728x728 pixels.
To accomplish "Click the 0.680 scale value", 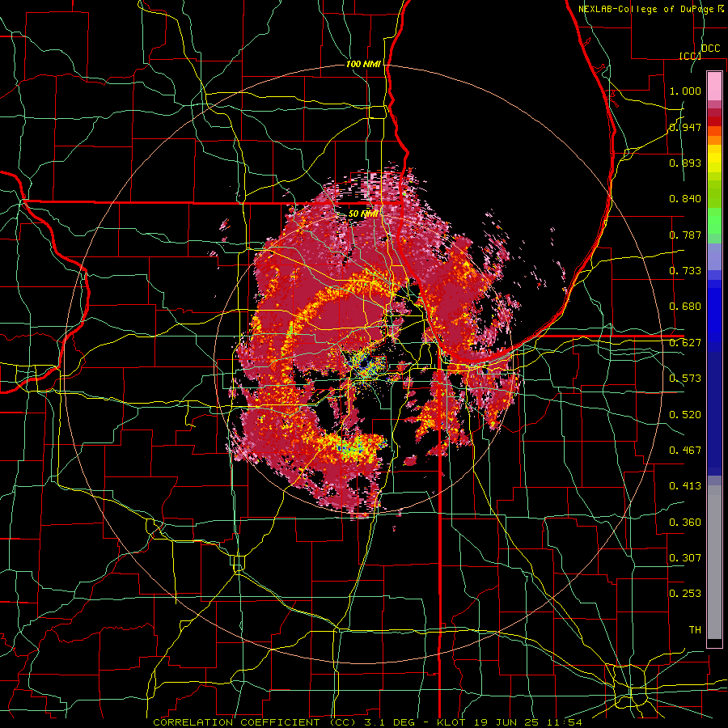I will (x=685, y=307).
